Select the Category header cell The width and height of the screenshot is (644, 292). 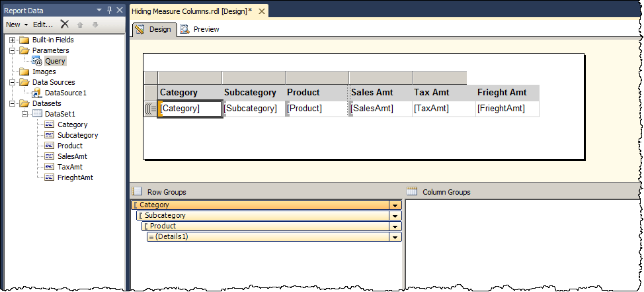tap(190, 93)
